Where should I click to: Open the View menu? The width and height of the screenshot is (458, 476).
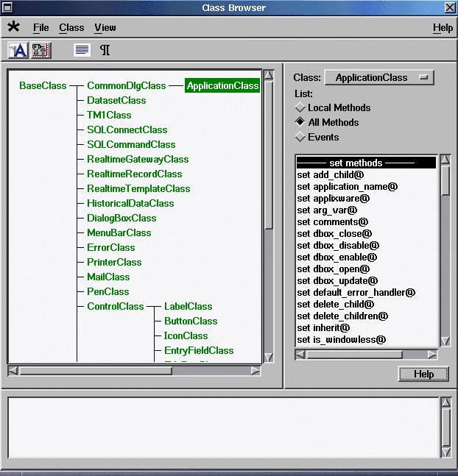pos(105,27)
